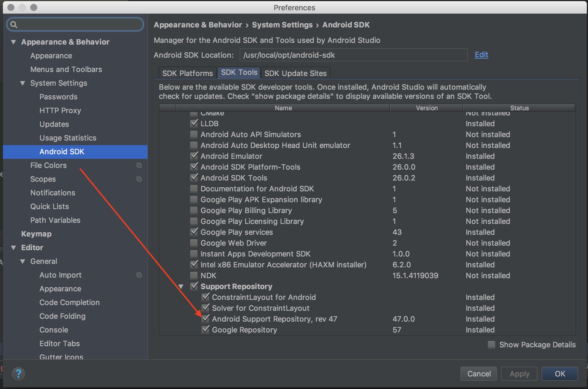Screen dimensions: 588x389
Task: Check Google Web Driver checkbox
Action: coord(194,243)
